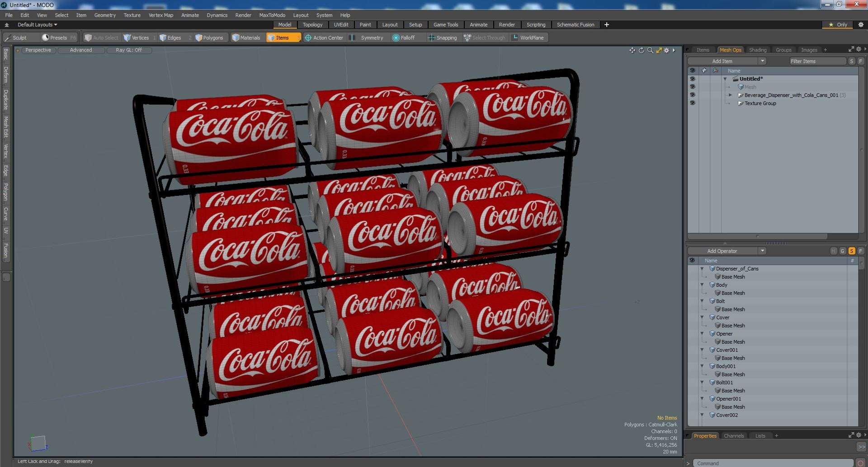Add a new layout tab with plus

607,25
